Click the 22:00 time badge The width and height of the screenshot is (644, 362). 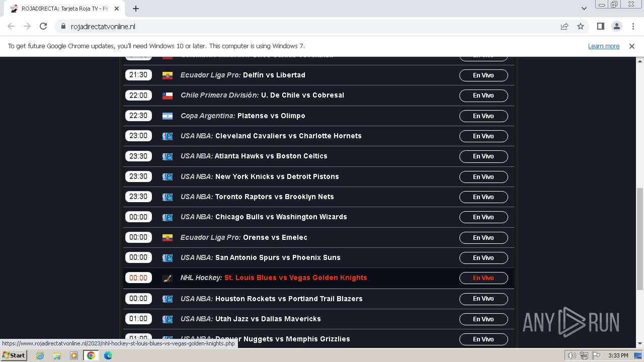(x=138, y=96)
